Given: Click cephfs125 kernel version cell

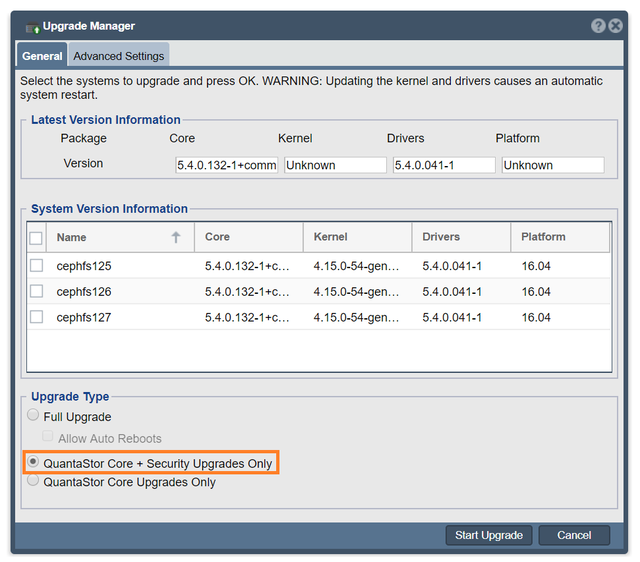Looking at the screenshot, I should pyautogui.click(x=356, y=266).
